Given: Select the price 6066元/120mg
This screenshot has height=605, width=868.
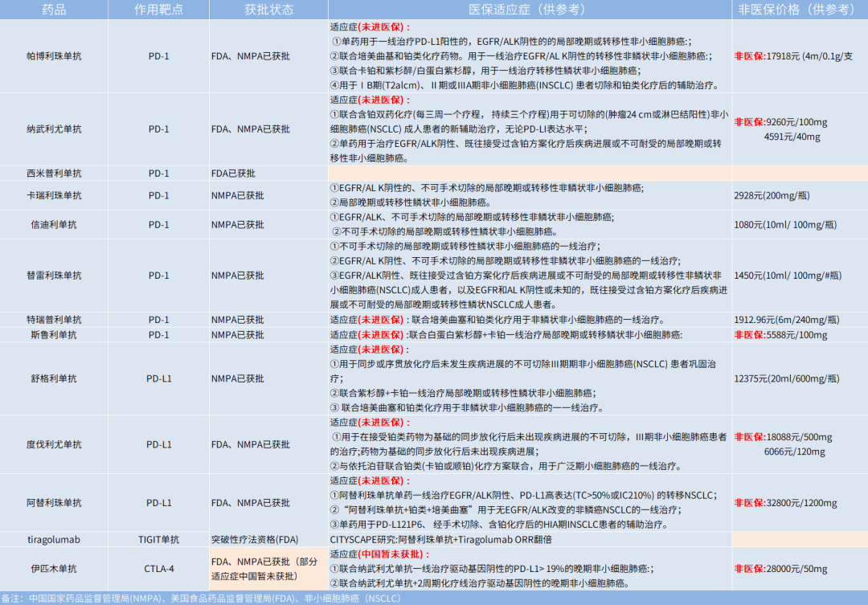Looking at the screenshot, I should pyautogui.click(x=794, y=452).
